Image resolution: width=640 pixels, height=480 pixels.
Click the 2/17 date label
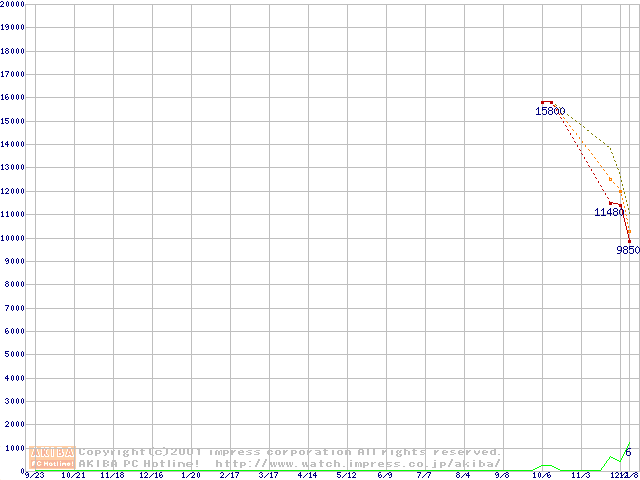pos(229,475)
